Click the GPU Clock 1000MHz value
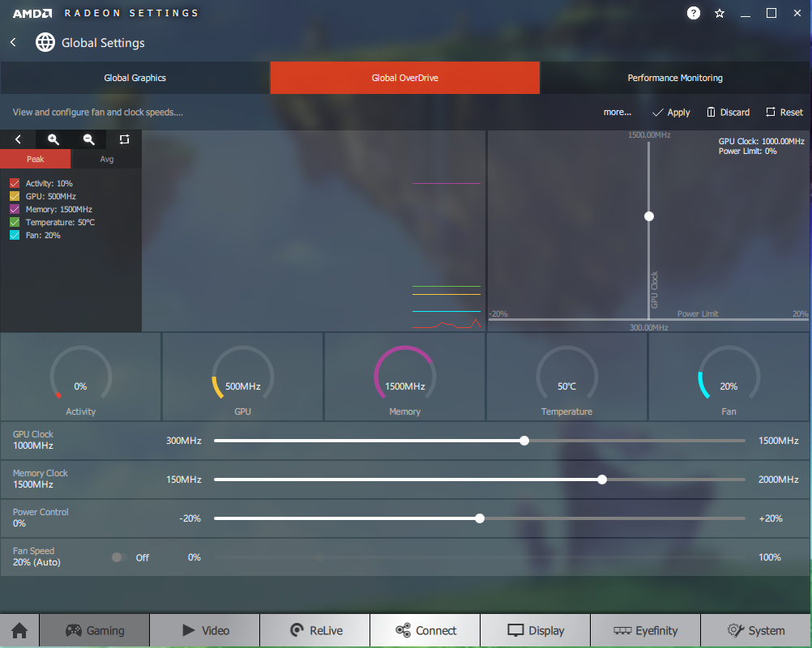 coord(33,446)
